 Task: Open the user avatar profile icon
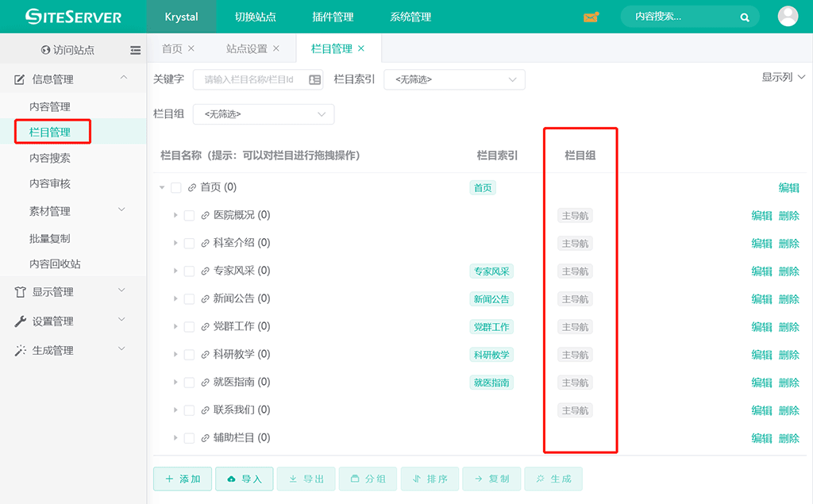click(x=788, y=17)
